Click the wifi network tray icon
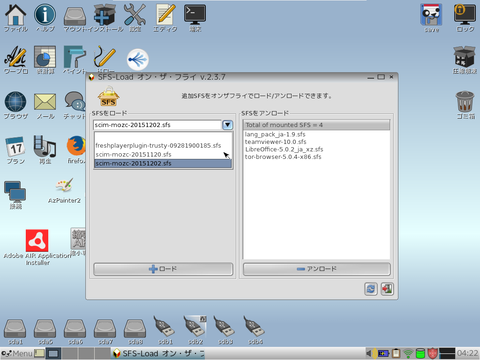Screen dimensions: 480x360 tap(408, 353)
